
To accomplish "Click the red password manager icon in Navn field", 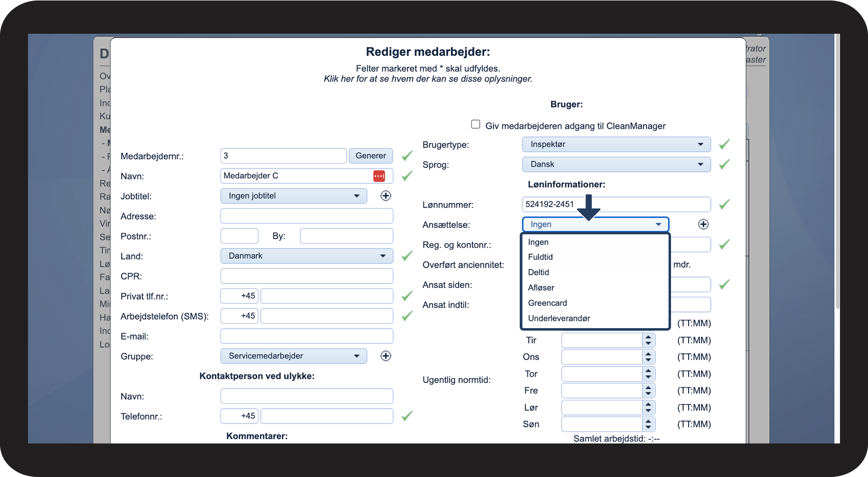I will coord(379,176).
